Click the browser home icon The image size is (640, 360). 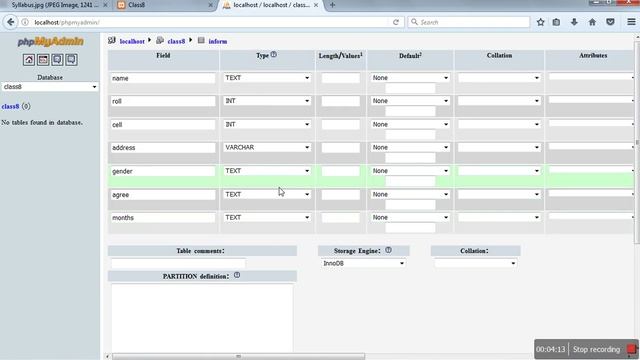tap(592, 22)
